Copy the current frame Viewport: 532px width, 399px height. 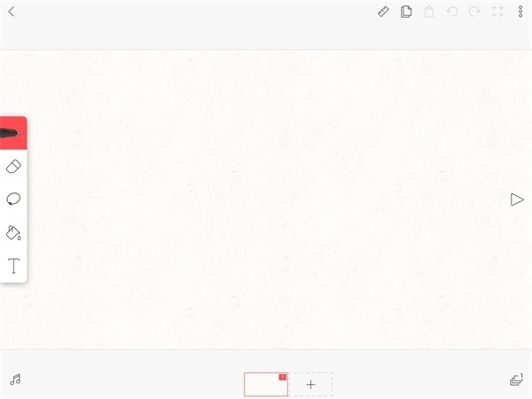pyautogui.click(x=406, y=12)
